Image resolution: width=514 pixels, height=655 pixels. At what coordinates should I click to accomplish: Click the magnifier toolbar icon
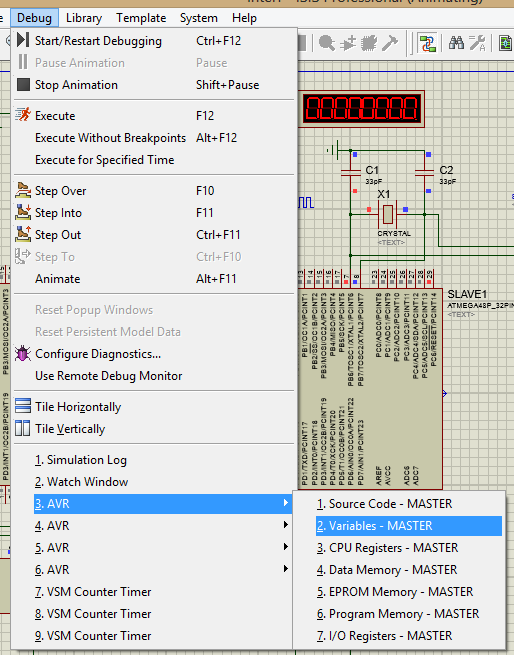327,43
